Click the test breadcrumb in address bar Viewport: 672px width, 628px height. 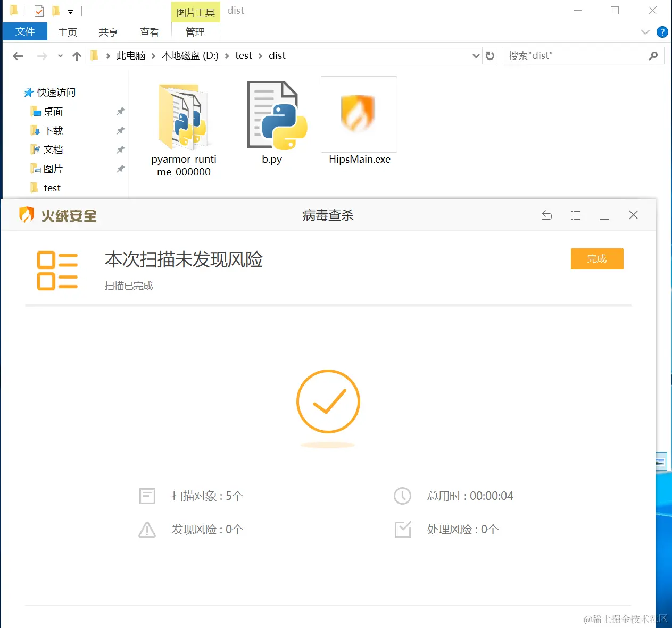(x=244, y=56)
